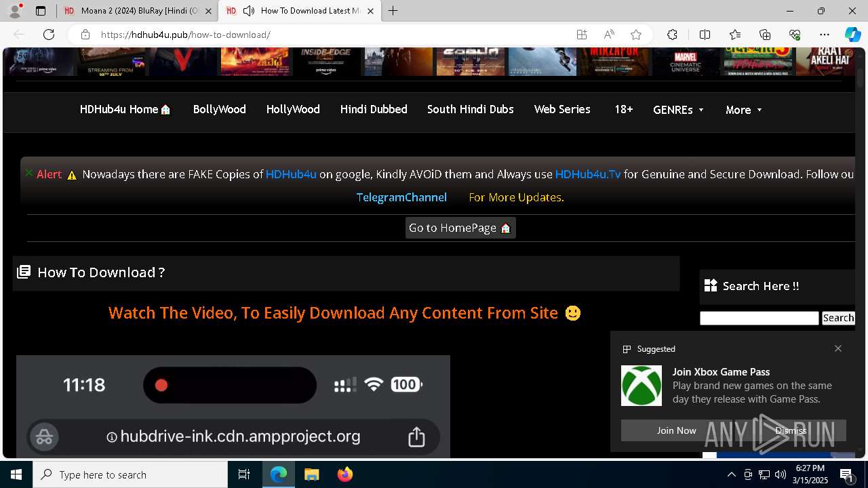Expand the GENREs dropdown
The height and width of the screenshot is (488, 868).
pos(678,110)
